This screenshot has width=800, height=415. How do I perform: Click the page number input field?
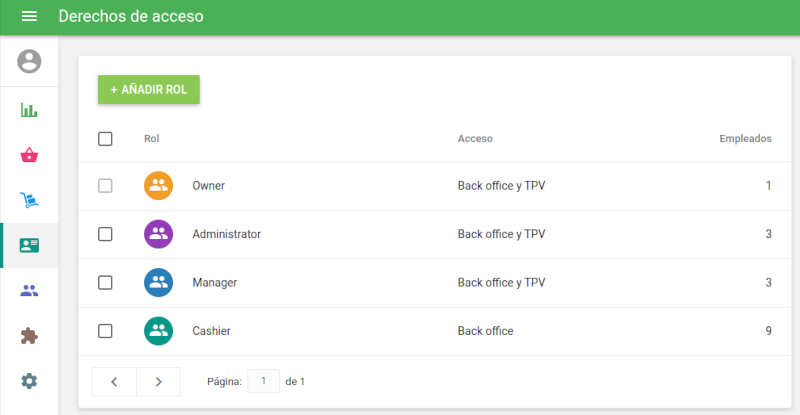263,381
